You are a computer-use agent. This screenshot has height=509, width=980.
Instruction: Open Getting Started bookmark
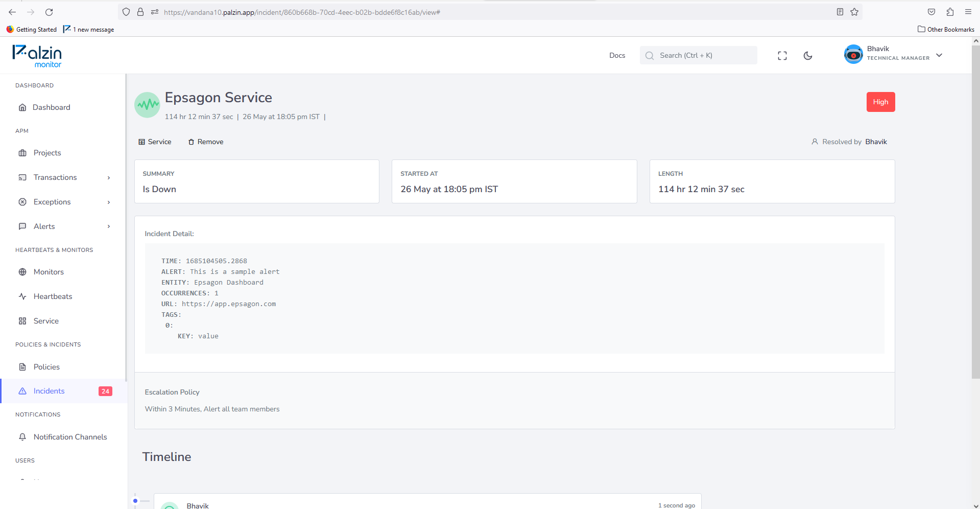[32, 30]
